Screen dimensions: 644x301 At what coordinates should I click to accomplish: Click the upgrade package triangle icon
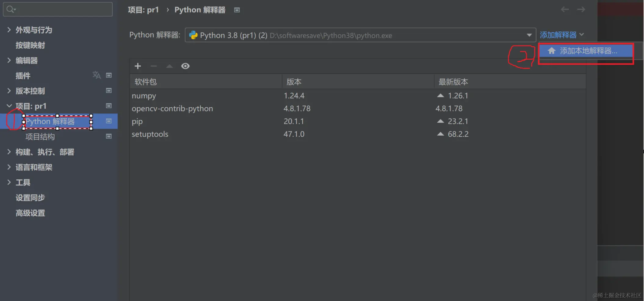click(x=169, y=66)
